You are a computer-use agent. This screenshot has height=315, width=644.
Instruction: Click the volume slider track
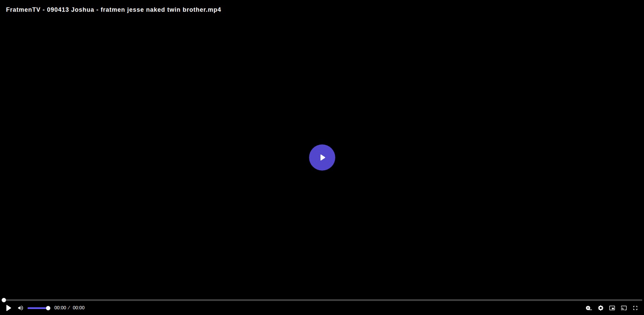coord(38,308)
